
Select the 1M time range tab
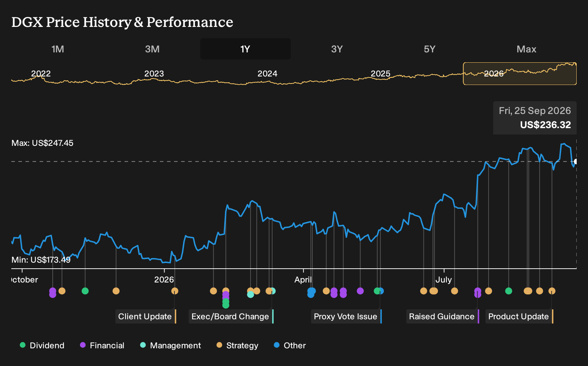pyautogui.click(x=58, y=49)
